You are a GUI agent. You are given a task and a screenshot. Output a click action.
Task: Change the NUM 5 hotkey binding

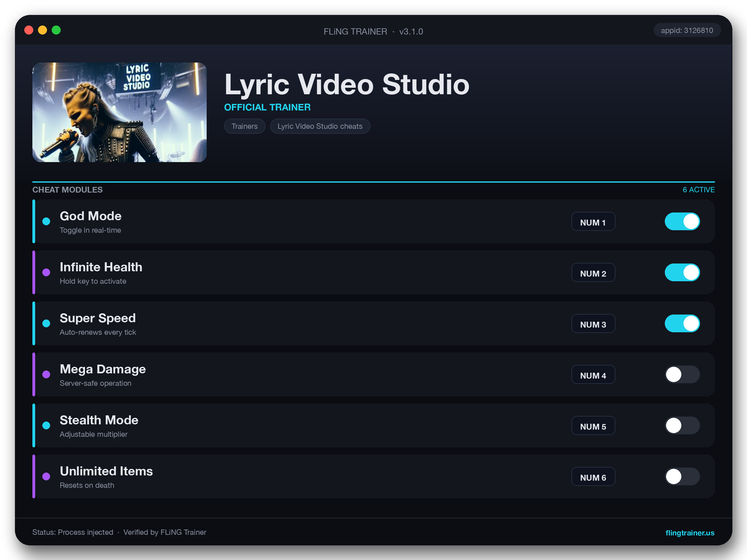coord(593,426)
